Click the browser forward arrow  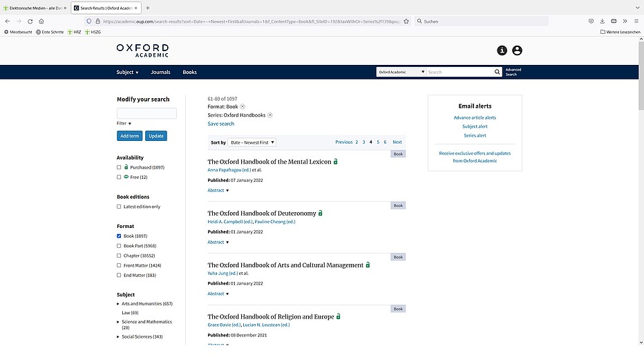click(19, 21)
